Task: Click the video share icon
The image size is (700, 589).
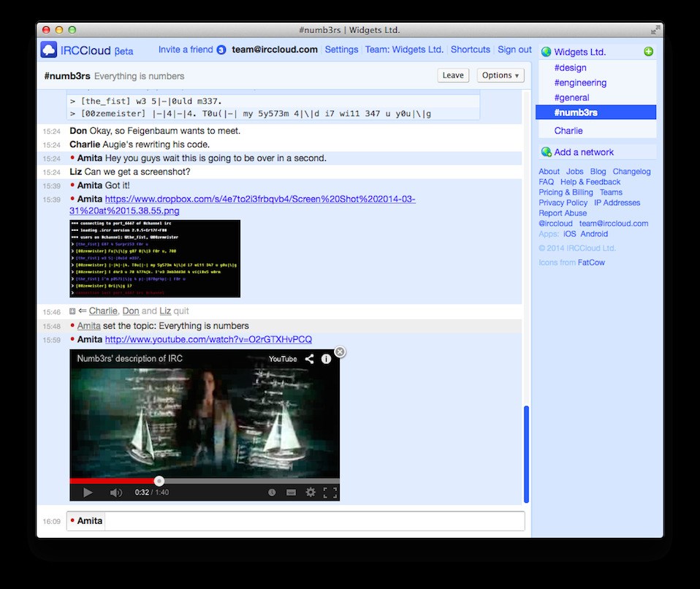Action: (309, 359)
